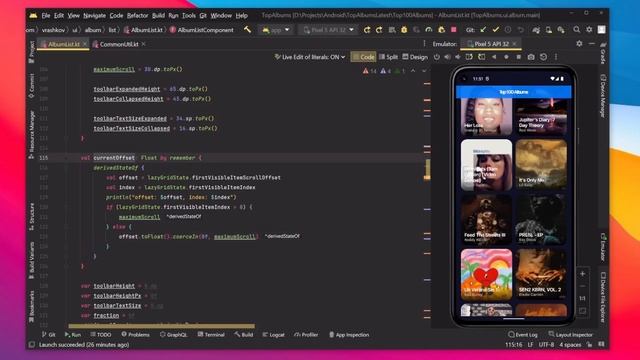Switch to the CommonUtil.kt editor tab
The height and width of the screenshot is (360, 640).
(x=119, y=44)
